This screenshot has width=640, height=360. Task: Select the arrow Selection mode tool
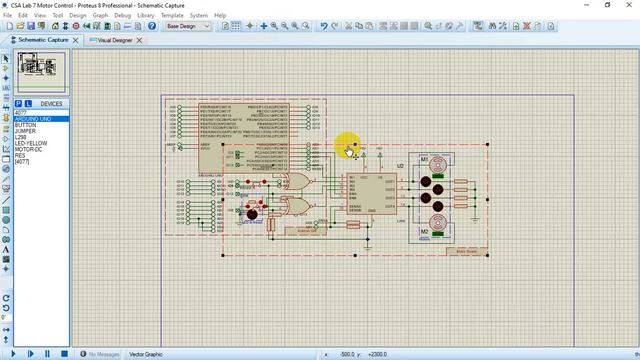6,58
